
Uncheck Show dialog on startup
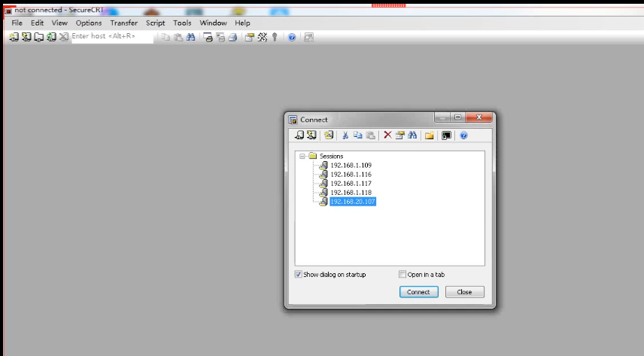click(x=298, y=274)
